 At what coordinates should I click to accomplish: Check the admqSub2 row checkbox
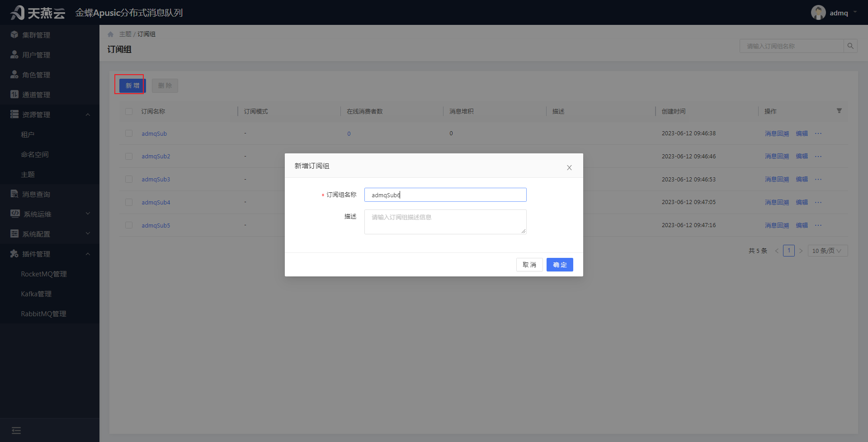click(129, 156)
